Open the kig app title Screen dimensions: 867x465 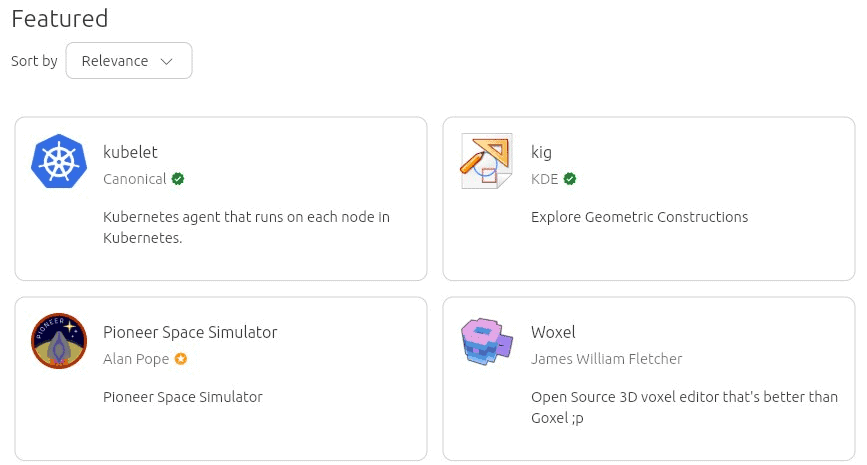tap(541, 153)
